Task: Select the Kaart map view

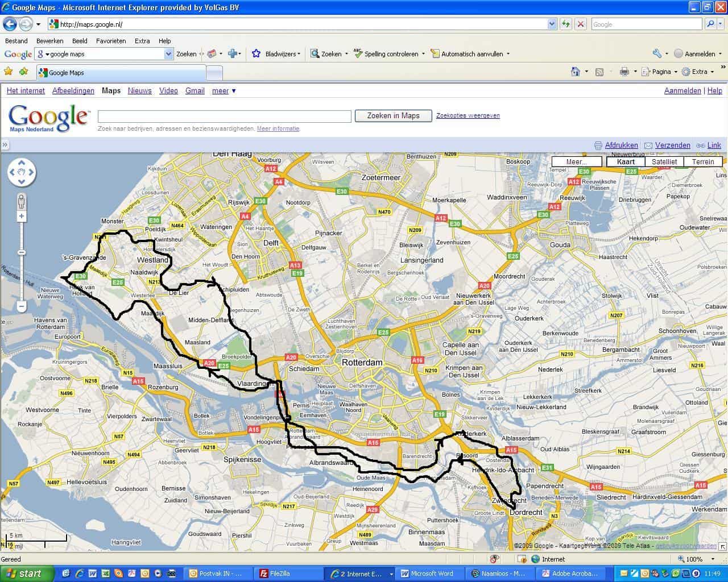Action: coord(626,161)
